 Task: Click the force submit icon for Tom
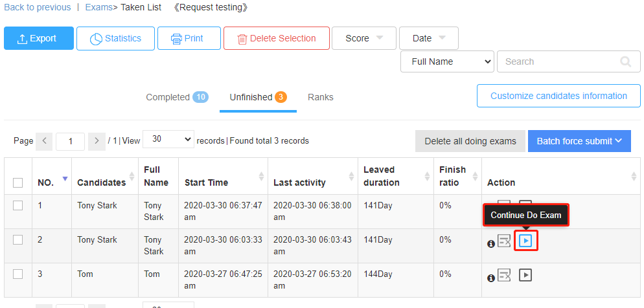click(504, 275)
